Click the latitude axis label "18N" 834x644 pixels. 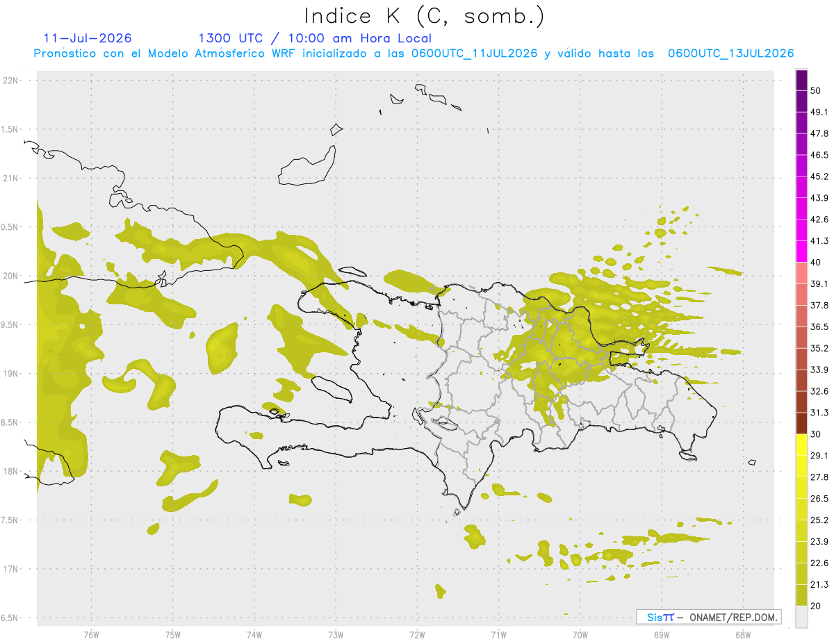pyautogui.click(x=10, y=472)
